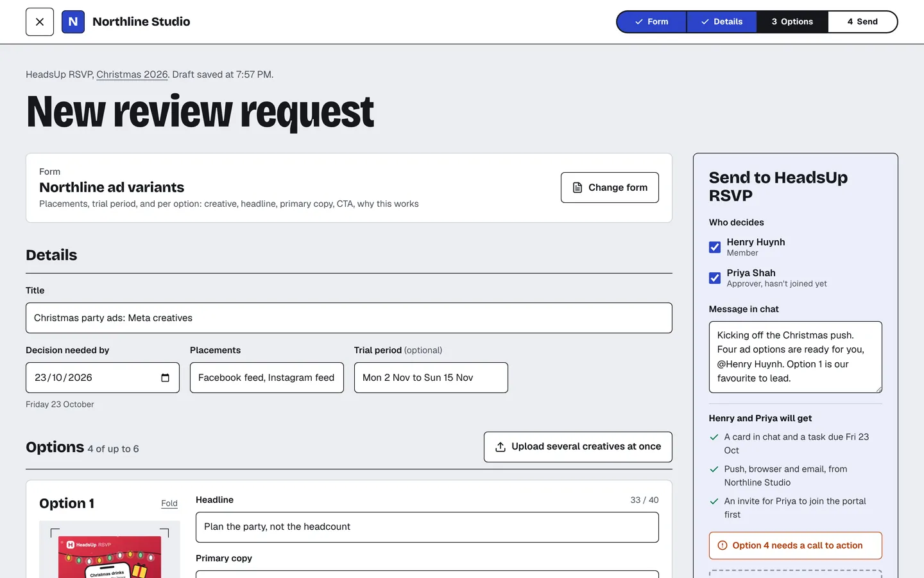
Task: Edit the Trial period field
Action: tap(431, 378)
